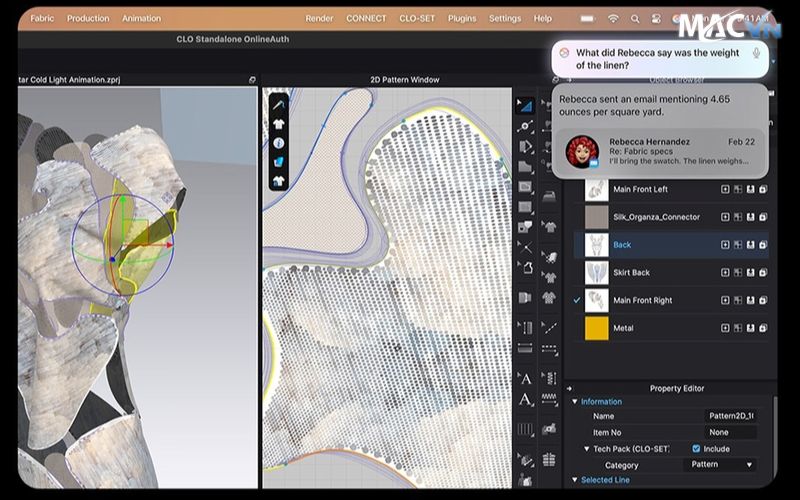
Task: Open the Wi-Fi status menu
Action: pos(613,18)
